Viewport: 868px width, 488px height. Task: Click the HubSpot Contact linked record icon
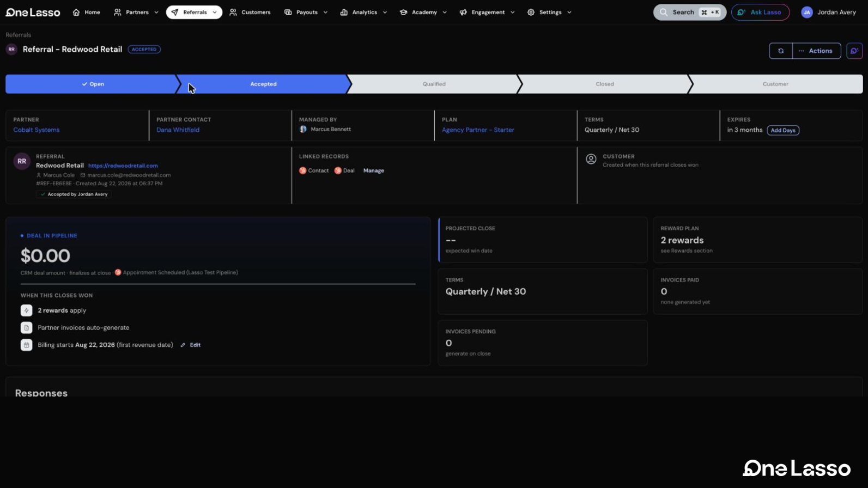[x=303, y=170]
